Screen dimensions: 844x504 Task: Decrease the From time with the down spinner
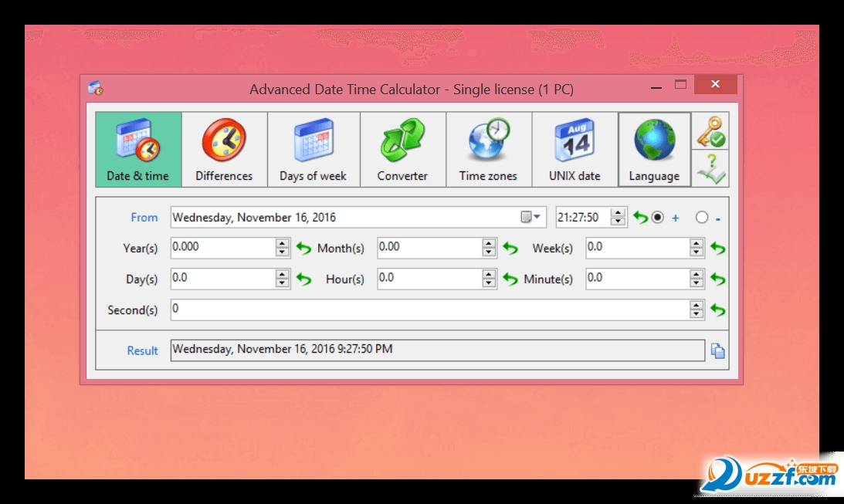tap(618, 222)
